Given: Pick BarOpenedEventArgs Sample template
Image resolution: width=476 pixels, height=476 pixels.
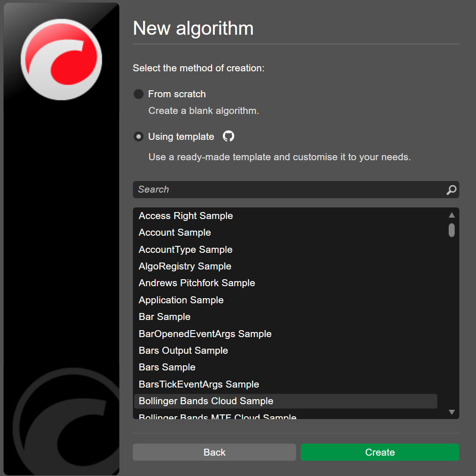Looking at the screenshot, I should pyautogui.click(x=205, y=334).
